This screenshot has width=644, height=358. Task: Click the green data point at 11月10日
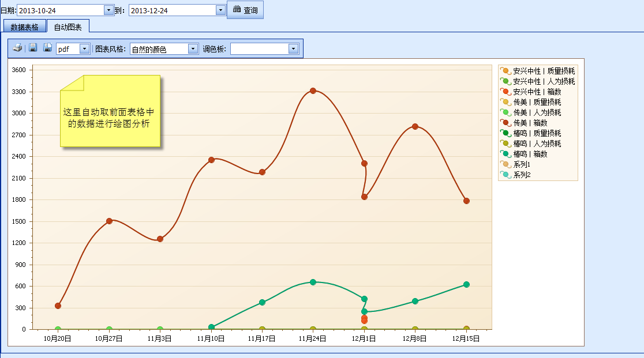(x=211, y=327)
